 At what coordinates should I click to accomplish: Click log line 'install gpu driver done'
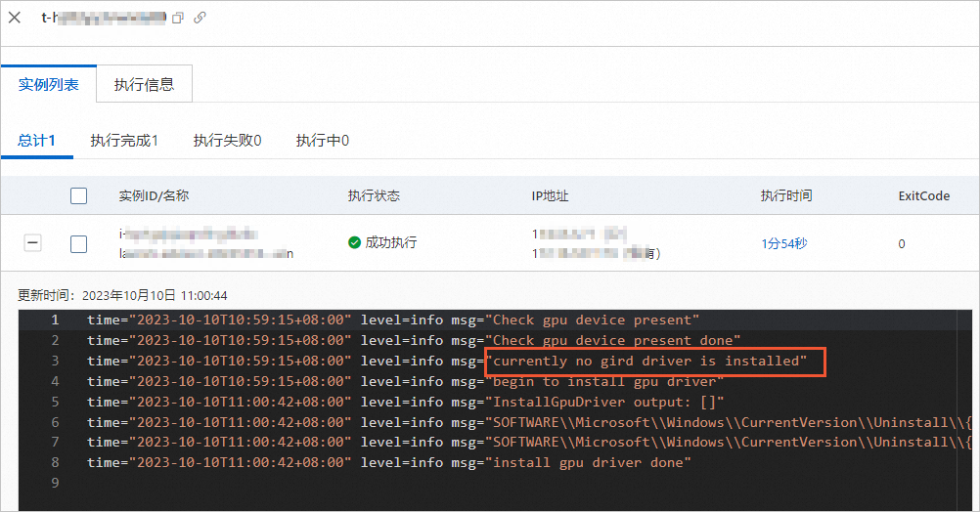(388, 463)
